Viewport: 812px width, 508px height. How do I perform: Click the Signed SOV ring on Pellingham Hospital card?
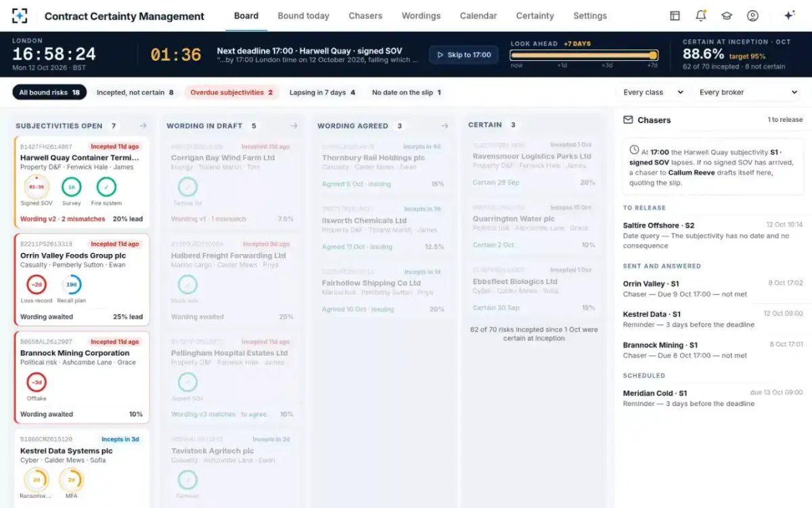(187, 382)
